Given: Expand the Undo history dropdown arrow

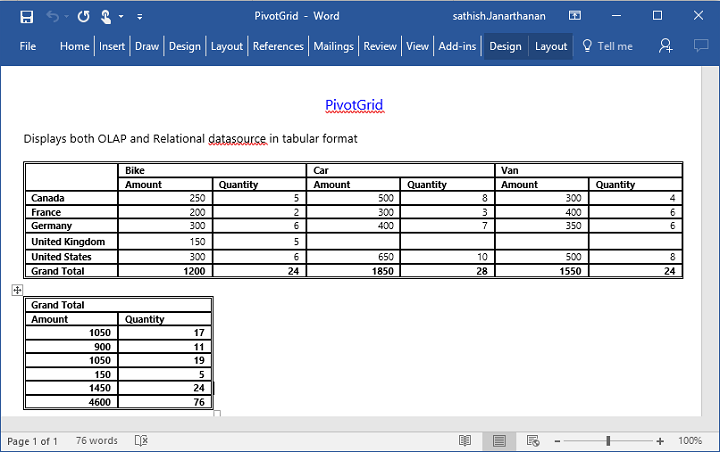Looking at the screenshot, I should click(66, 17).
